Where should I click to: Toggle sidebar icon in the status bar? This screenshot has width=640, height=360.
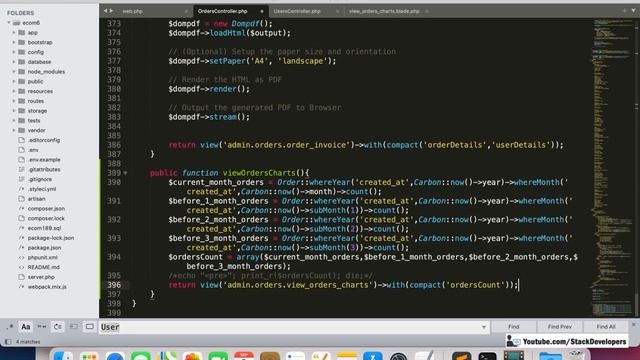8,342
